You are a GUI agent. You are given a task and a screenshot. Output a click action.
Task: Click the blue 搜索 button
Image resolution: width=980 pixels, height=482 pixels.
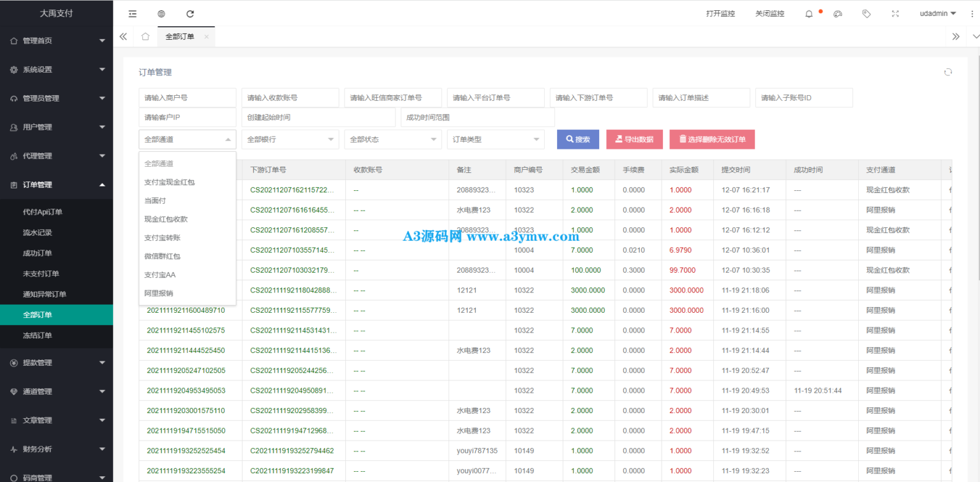pos(578,139)
